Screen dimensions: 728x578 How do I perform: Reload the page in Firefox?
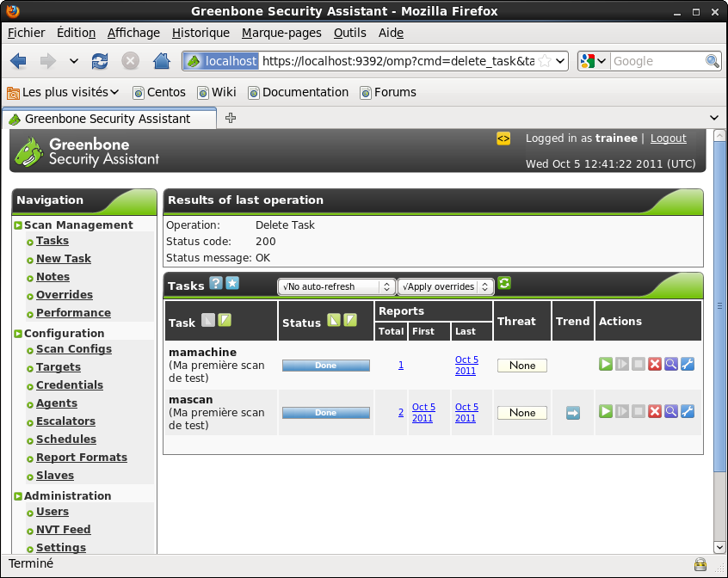[x=100, y=61]
